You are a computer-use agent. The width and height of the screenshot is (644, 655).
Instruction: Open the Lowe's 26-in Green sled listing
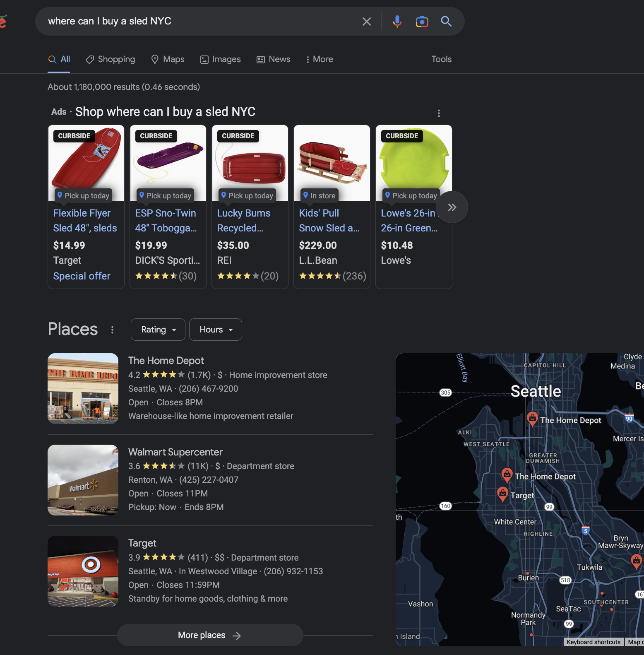click(x=409, y=221)
